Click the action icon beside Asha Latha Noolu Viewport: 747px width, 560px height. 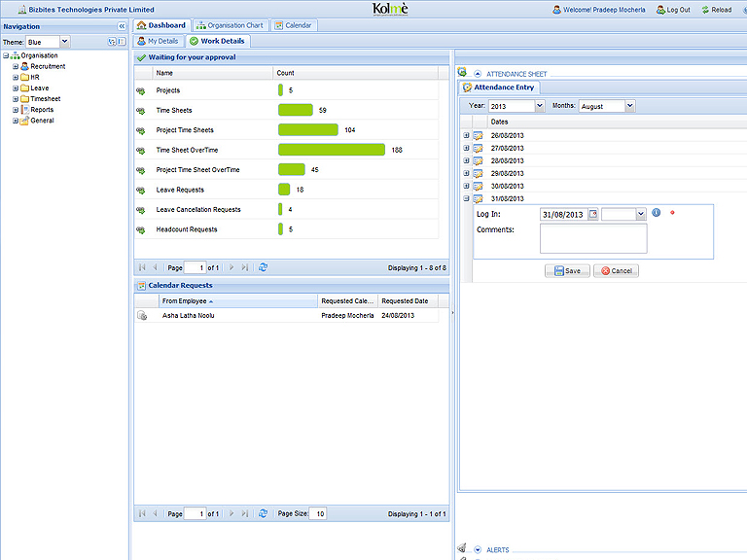pyautogui.click(x=142, y=316)
